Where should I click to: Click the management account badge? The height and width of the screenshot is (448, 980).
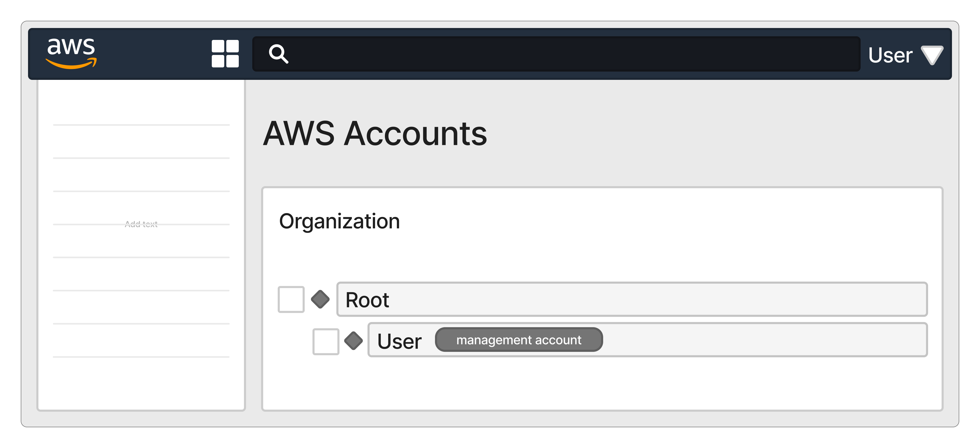tap(519, 340)
